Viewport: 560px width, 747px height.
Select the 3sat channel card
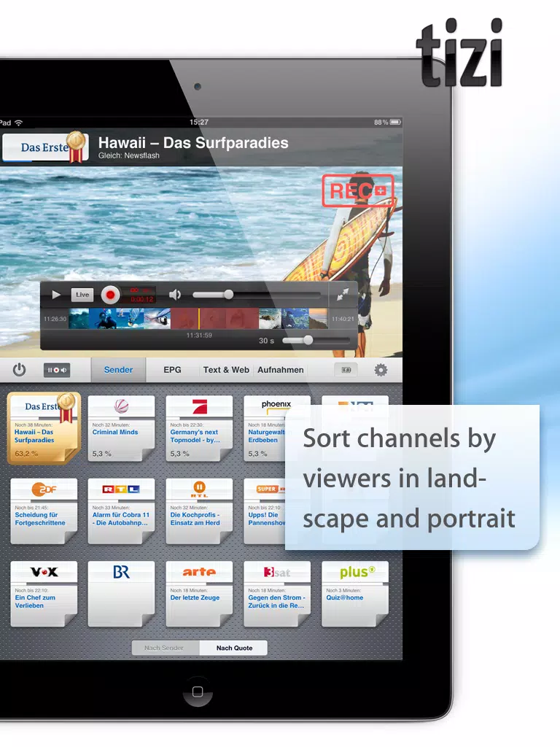276,594
